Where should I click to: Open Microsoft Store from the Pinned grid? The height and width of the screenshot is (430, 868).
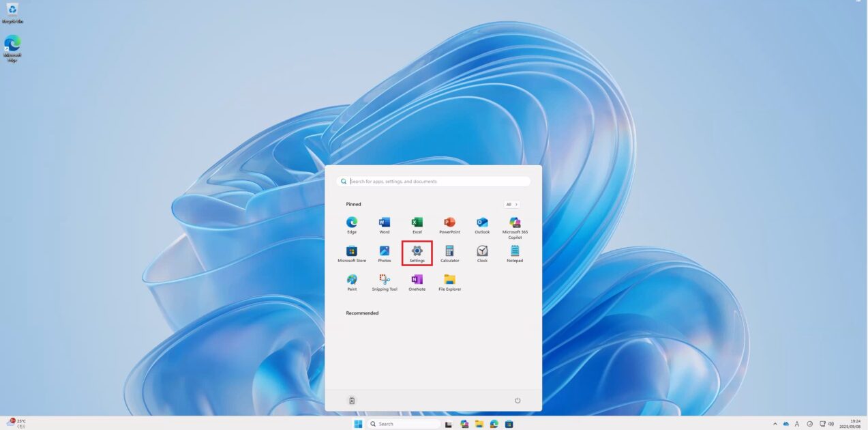point(352,254)
